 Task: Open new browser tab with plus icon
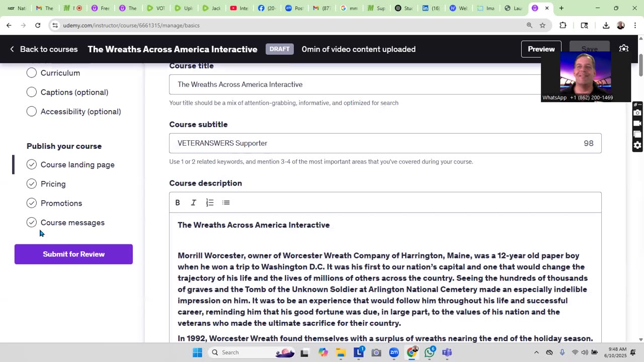point(561,8)
